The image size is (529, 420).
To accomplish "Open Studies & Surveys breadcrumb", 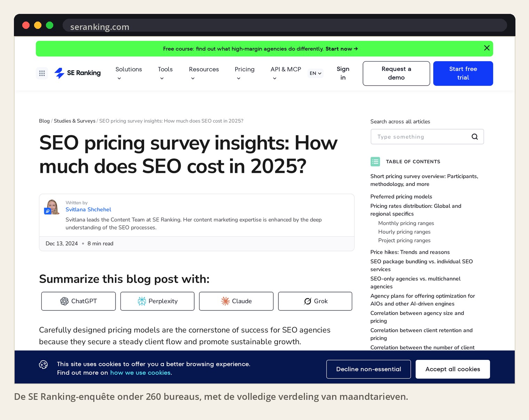I will [x=74, y=121].
